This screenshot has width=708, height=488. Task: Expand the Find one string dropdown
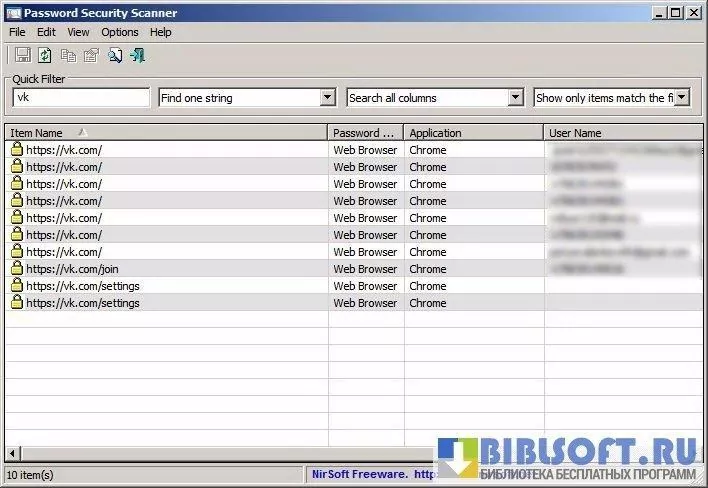[327, 98]
